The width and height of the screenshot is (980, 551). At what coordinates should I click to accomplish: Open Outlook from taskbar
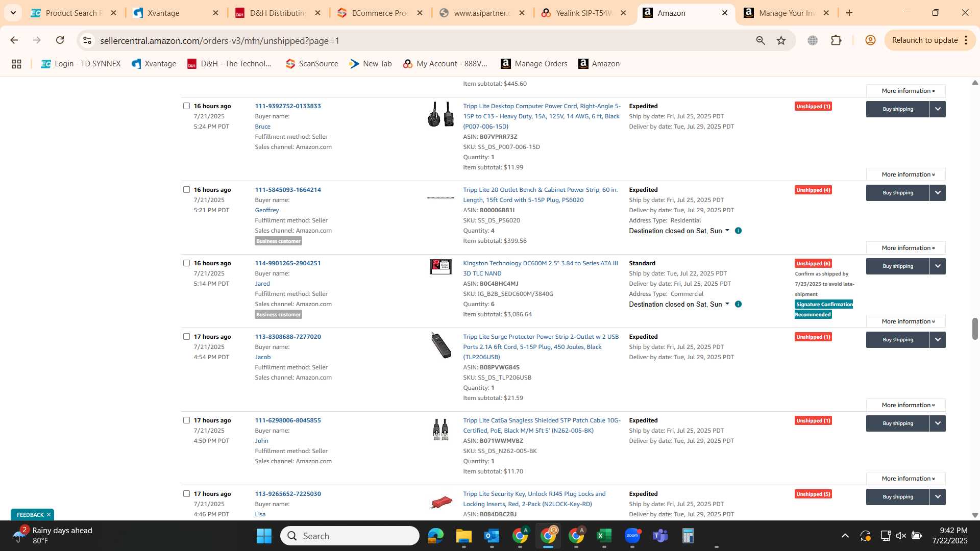[x=492, y=536]
